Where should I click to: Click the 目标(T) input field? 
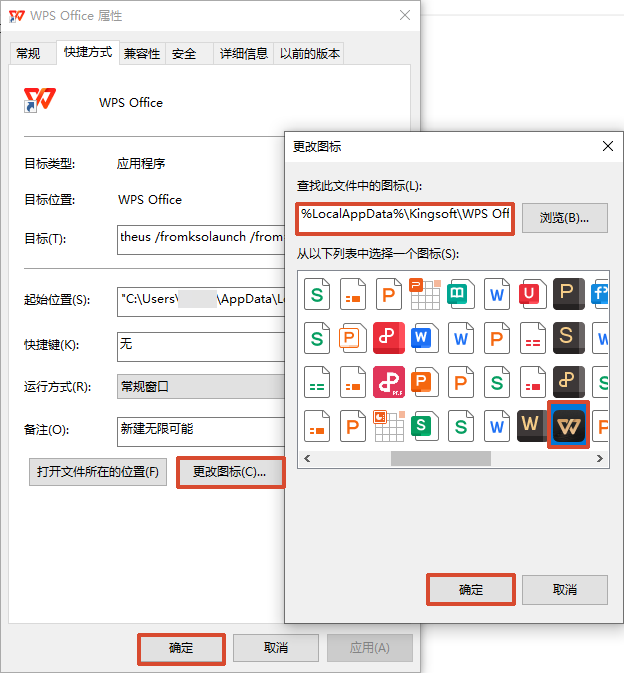click(201, 240)
